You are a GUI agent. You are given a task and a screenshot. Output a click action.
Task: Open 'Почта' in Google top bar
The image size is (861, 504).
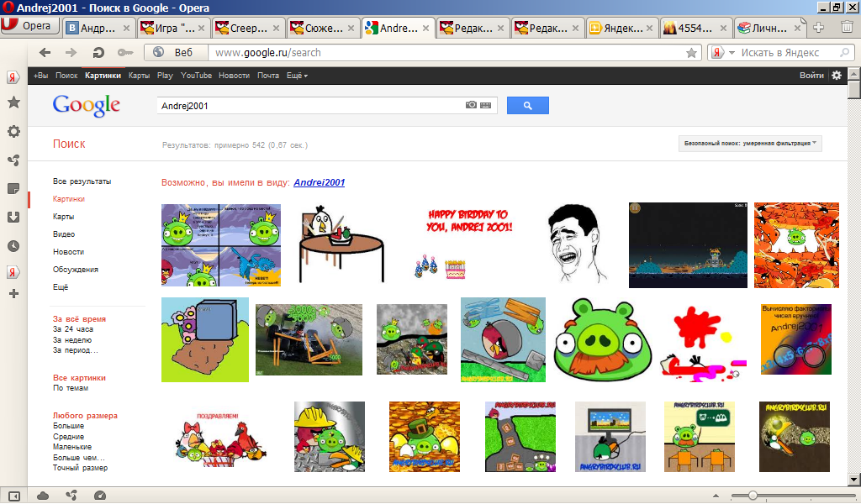pyautogui.click(x=268, y=76)
